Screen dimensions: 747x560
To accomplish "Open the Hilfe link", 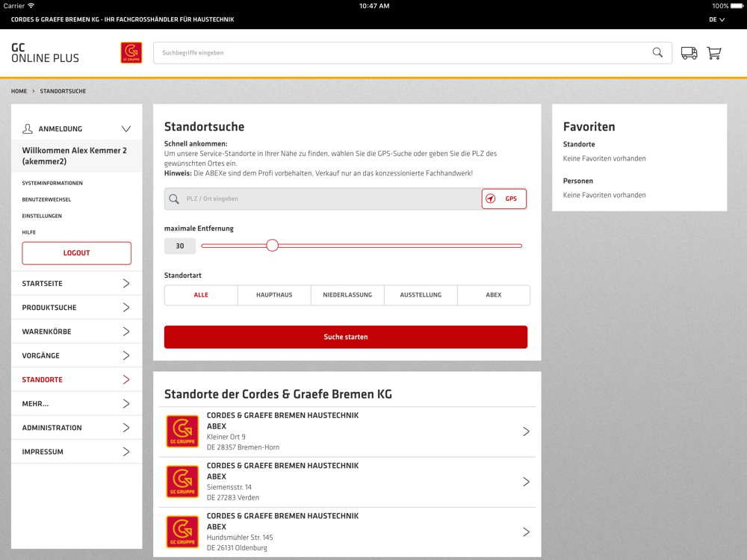I will coord(28,232).
